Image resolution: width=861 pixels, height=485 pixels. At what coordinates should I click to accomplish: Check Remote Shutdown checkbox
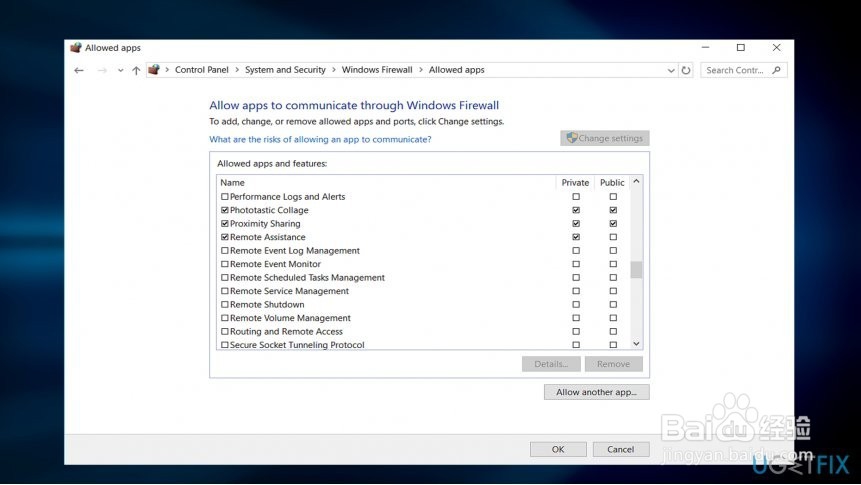click(225, 304)
